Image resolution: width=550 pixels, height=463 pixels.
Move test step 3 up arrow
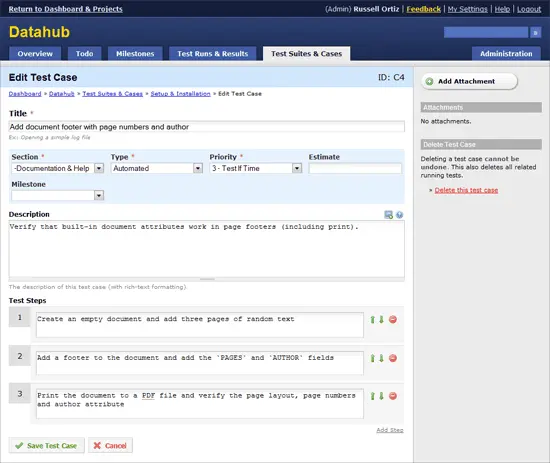tap(373, 396)
